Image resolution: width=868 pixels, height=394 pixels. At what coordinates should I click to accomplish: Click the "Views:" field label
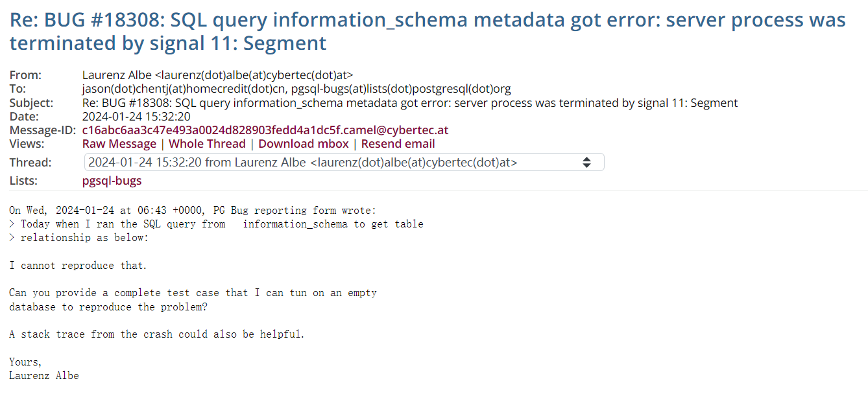27,144
